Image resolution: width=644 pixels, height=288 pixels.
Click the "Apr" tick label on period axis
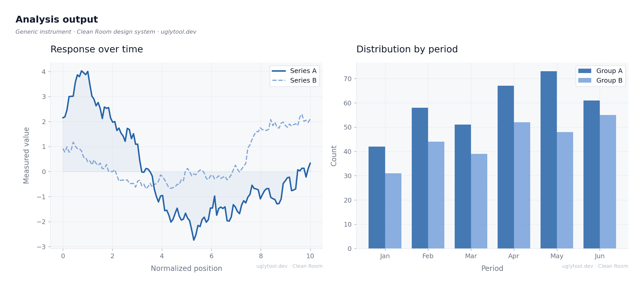[x=514, y=256]
